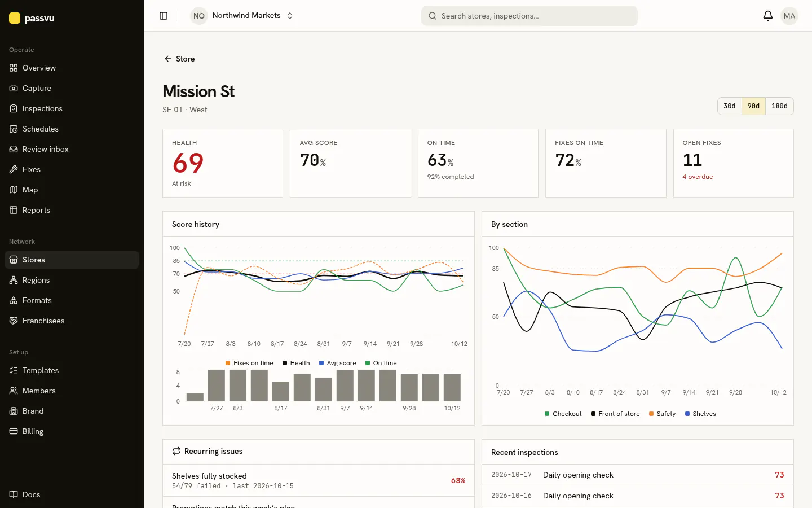The height and width of the screenshot is (508, 812).
Task: Open Docs link in sidebar
Action: [72, 494]
